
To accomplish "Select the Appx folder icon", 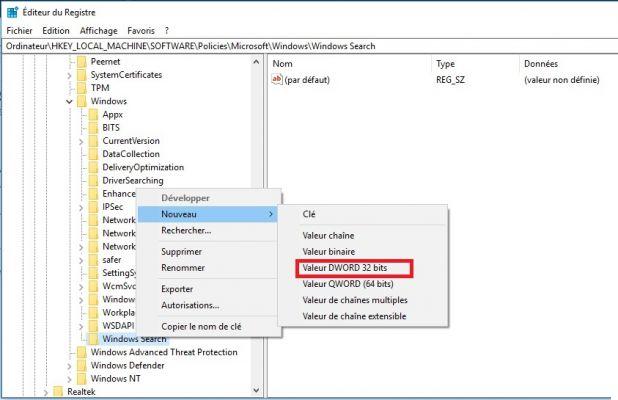I will 93,115.
